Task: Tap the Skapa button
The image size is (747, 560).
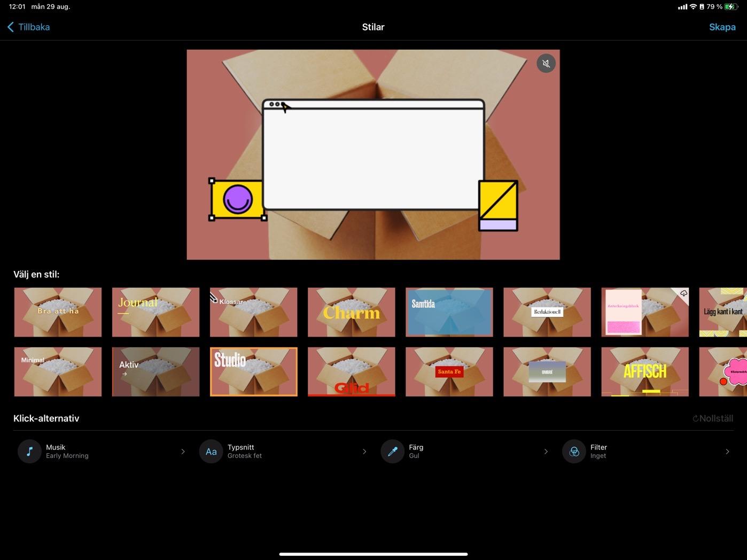Action: (x=722, y=27)
